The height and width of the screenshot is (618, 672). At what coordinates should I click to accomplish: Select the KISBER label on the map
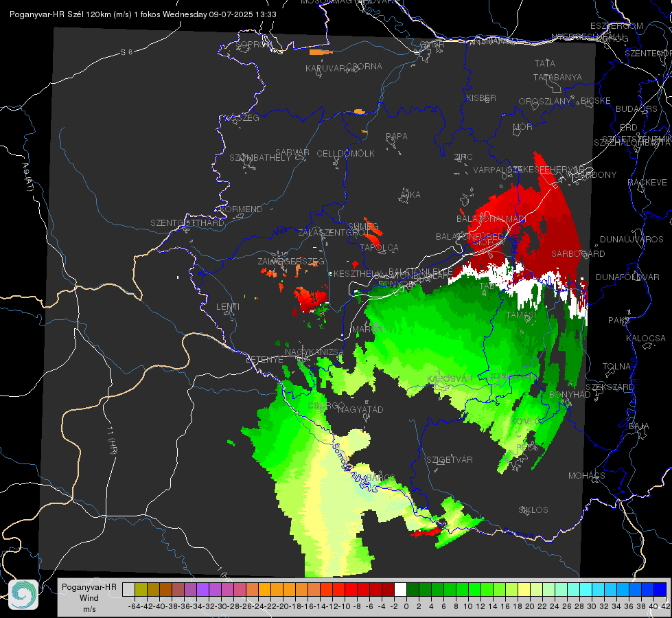pyautogui.click(x=481, y=98)
